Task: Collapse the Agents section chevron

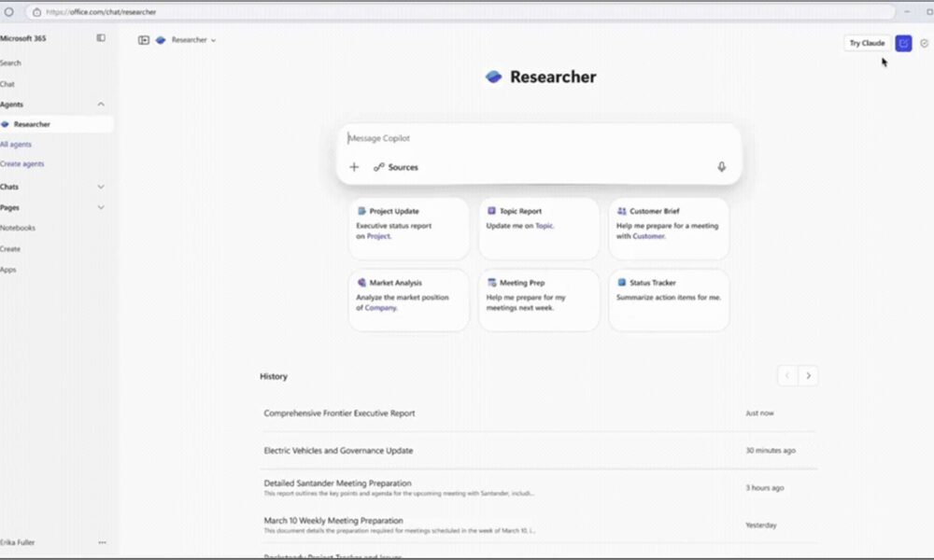Action: pyautogui.click(x=101, y=105)
